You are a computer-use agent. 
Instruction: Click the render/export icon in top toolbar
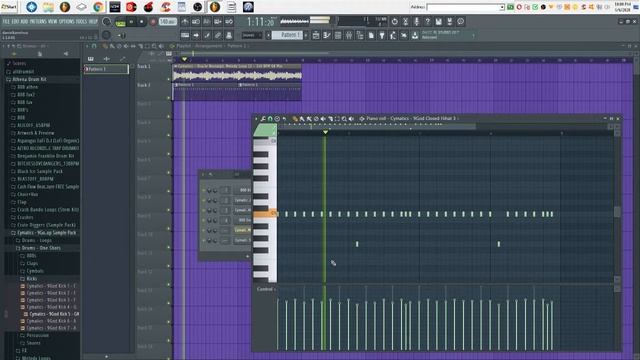coord(449,22)
